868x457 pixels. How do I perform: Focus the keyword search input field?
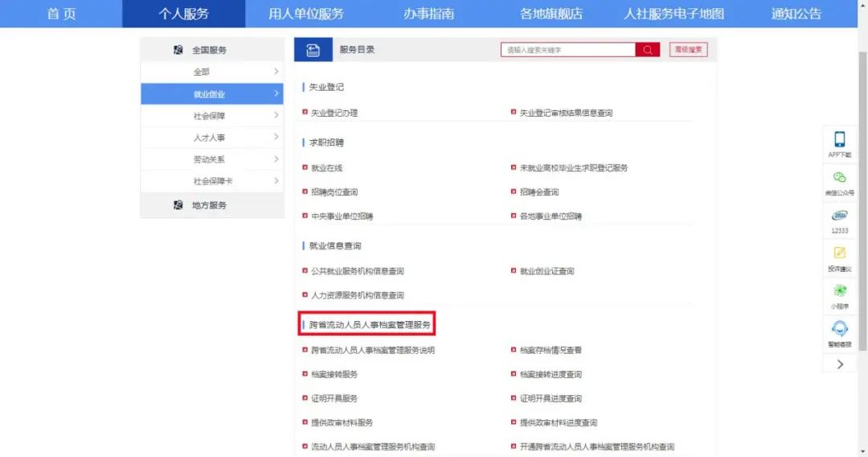(568, 50)
